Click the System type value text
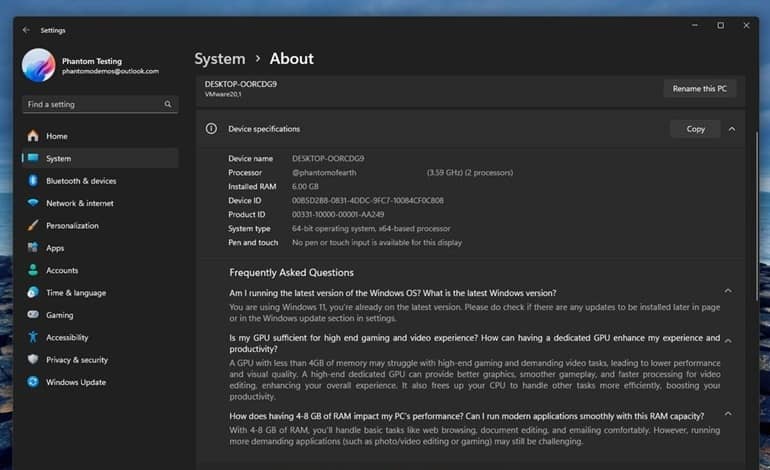The height and width of the screenshot is (470, 770). (x=371, y=228)
